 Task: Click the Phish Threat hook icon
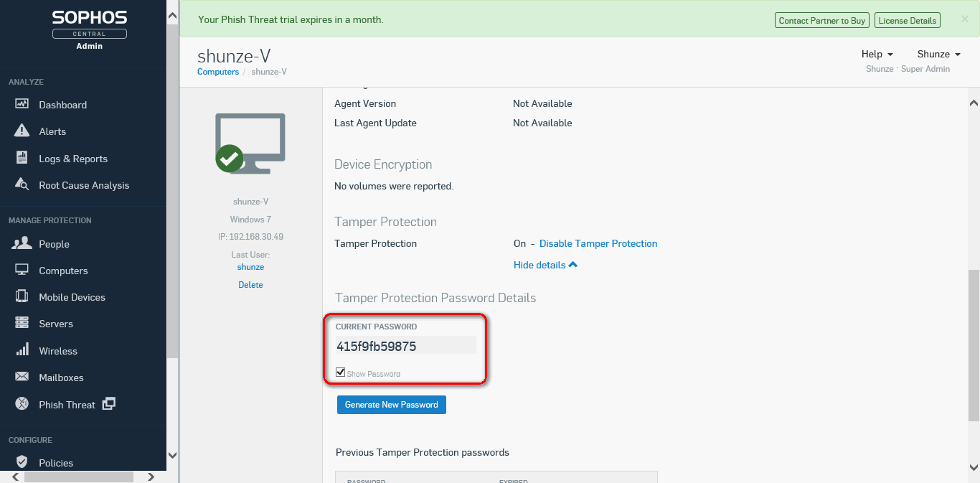[22, 404]
